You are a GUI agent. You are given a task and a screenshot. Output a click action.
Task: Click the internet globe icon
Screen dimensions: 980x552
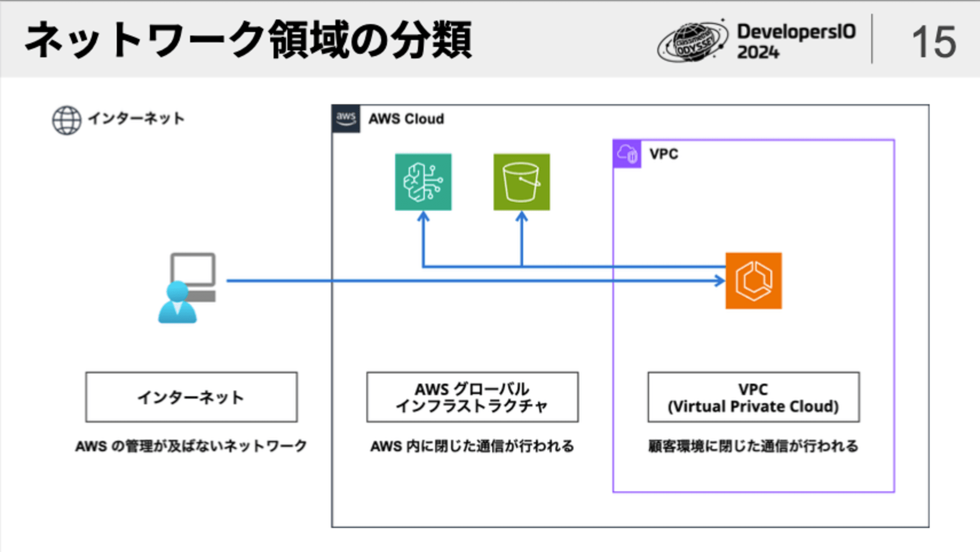pos(67,120)
